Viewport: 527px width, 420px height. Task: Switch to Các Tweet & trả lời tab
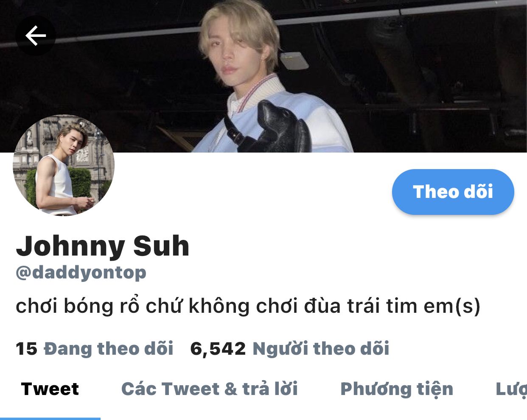coord(209,389)
